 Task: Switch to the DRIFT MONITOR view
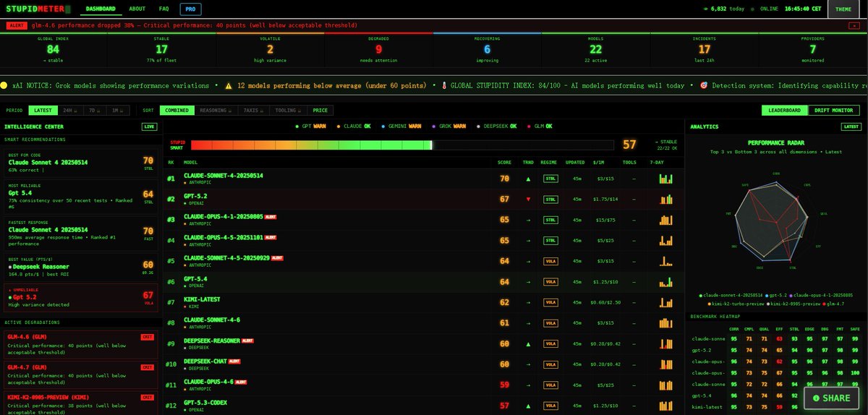pyautogui.click(x=835, y=111)
